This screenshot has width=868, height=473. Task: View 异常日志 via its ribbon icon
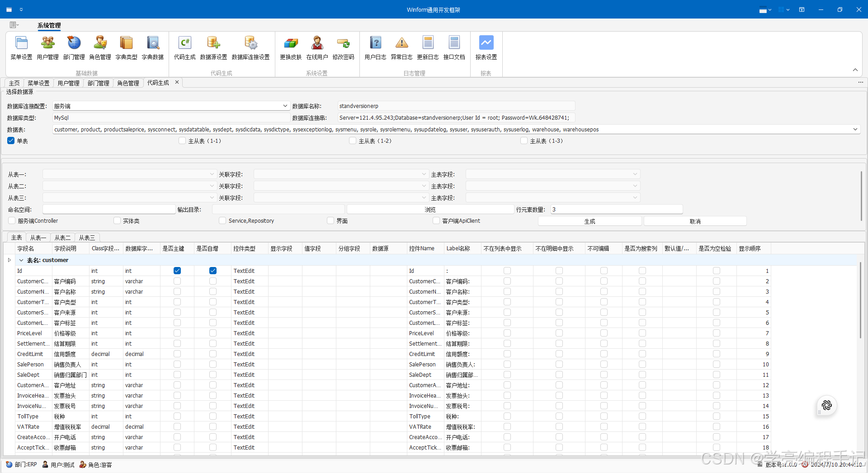tap(401, 47)
